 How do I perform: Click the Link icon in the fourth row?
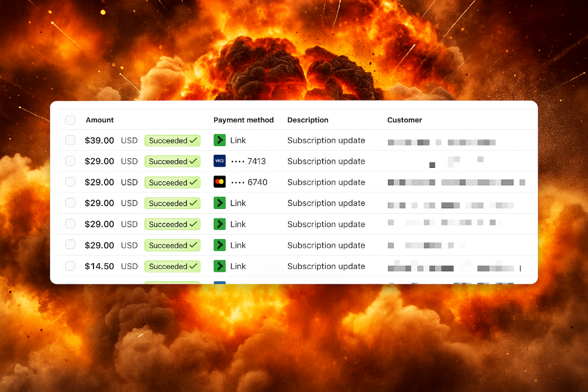(219, 203)
